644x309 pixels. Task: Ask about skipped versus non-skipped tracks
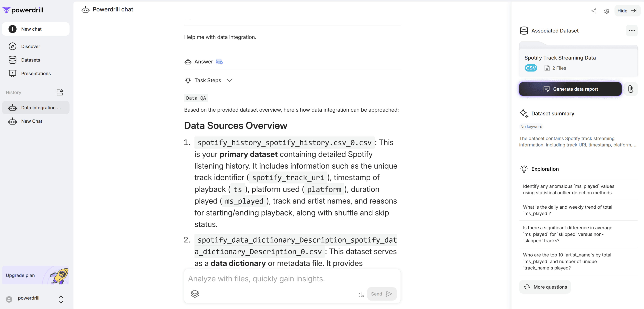(578, 234)
